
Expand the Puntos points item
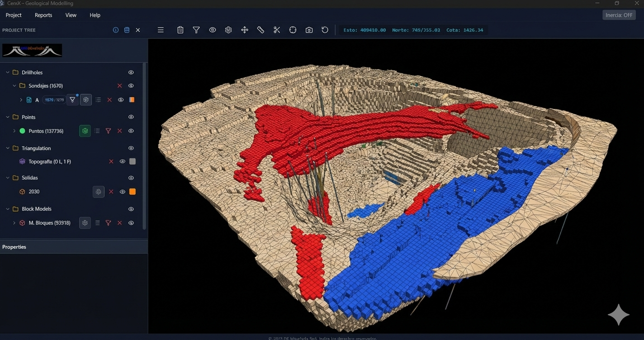click(14, 131)
